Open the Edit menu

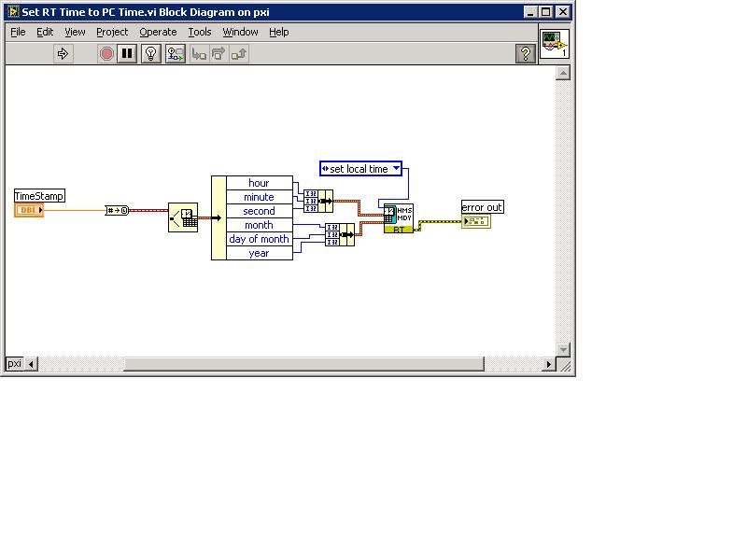tap(45, 32)
